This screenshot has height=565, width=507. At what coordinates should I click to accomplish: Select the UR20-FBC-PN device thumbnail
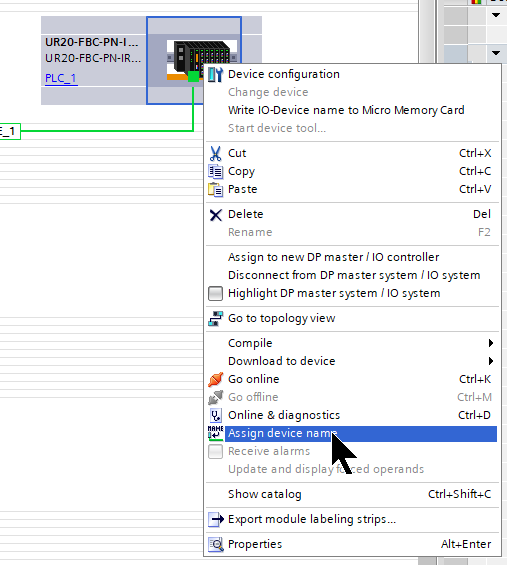[x=202, y=60]
